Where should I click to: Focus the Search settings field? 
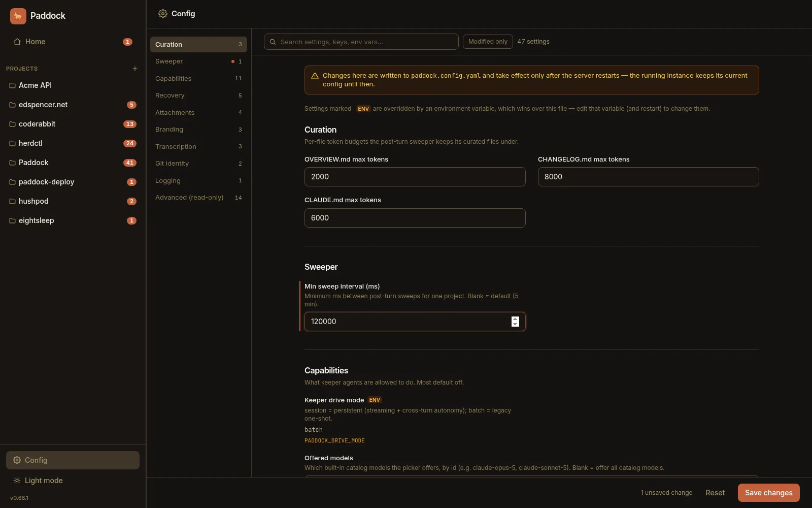point(361,42)
